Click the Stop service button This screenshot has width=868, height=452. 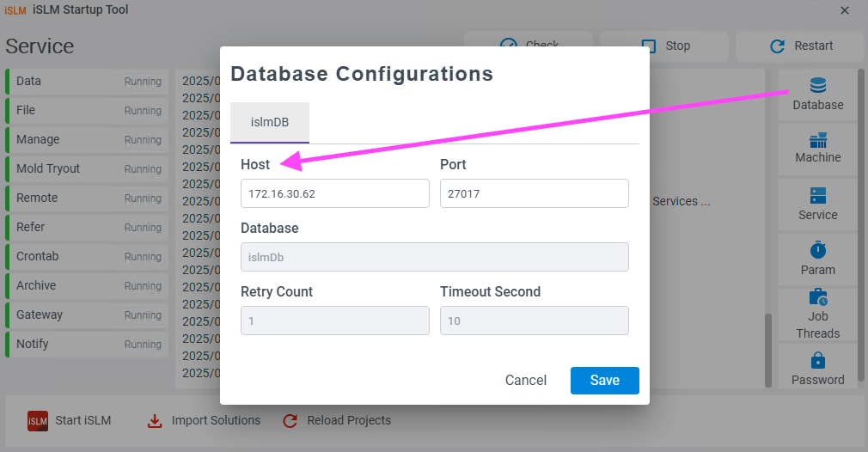[x=664, y=46]
